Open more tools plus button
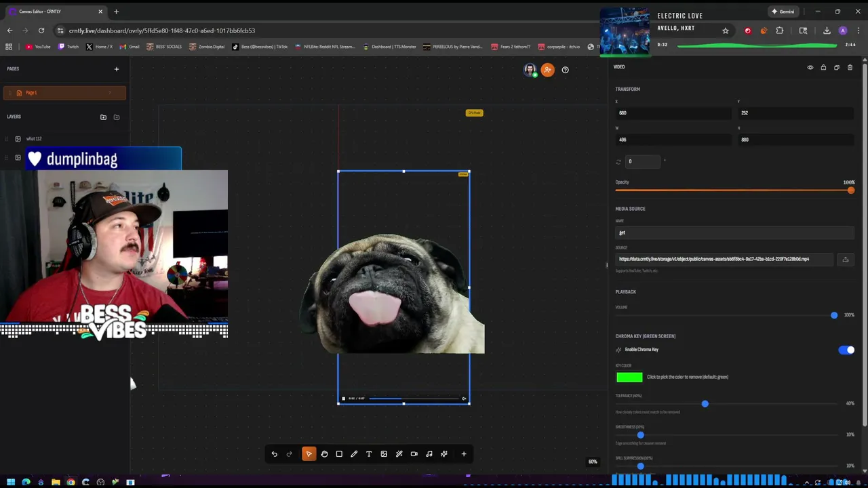The image size is (868, 488). point(464,454)
